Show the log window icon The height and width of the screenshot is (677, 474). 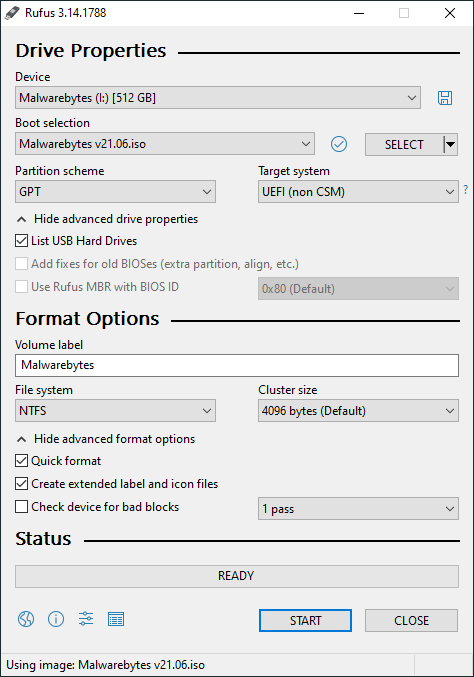pyautogui.click(x=116, y=619)
